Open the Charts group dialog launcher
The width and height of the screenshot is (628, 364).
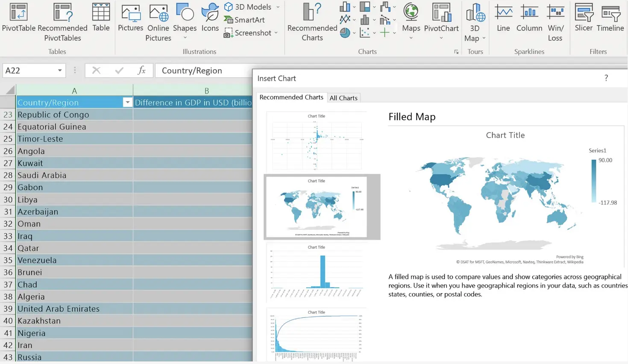(x=456, y=52)
